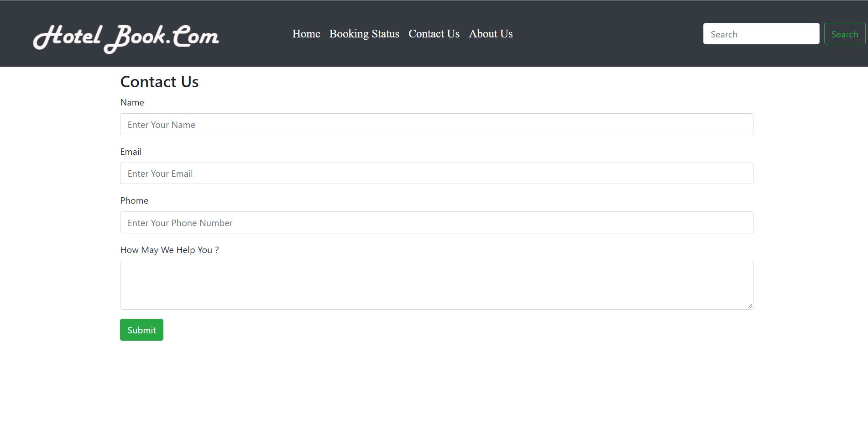The height and width of the screenshot is (427, 868).
Task: Navigate to Booking Status
Action: [x=364, y=33]
